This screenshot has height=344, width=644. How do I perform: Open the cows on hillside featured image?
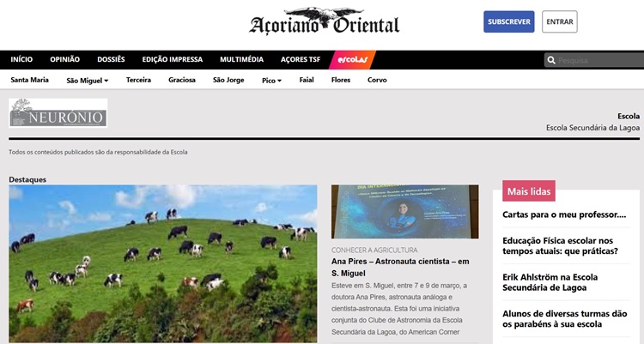pyautogui.click(x=163, y=263)
